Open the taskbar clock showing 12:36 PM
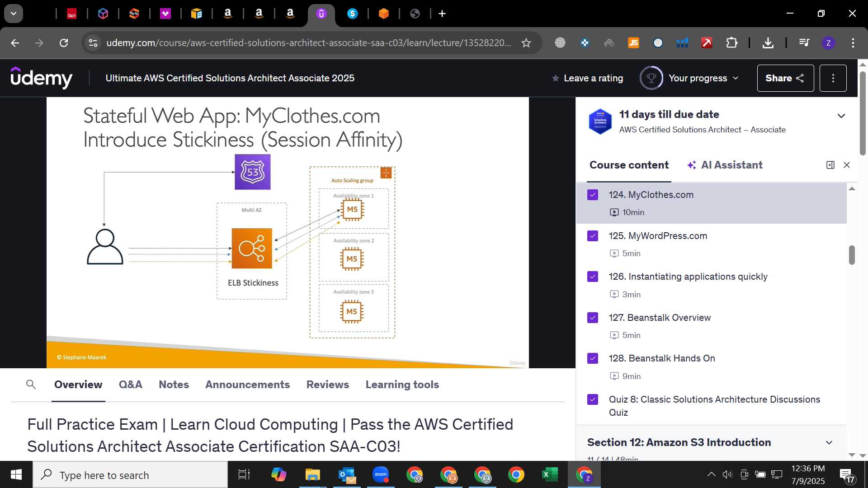 808,474
